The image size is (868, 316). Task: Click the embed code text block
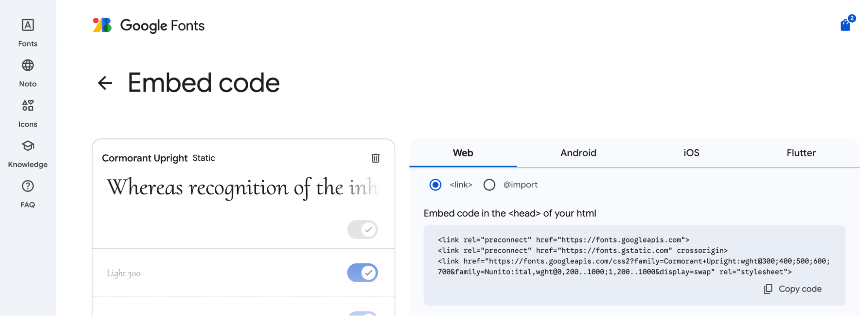click(x=634, y=256)
